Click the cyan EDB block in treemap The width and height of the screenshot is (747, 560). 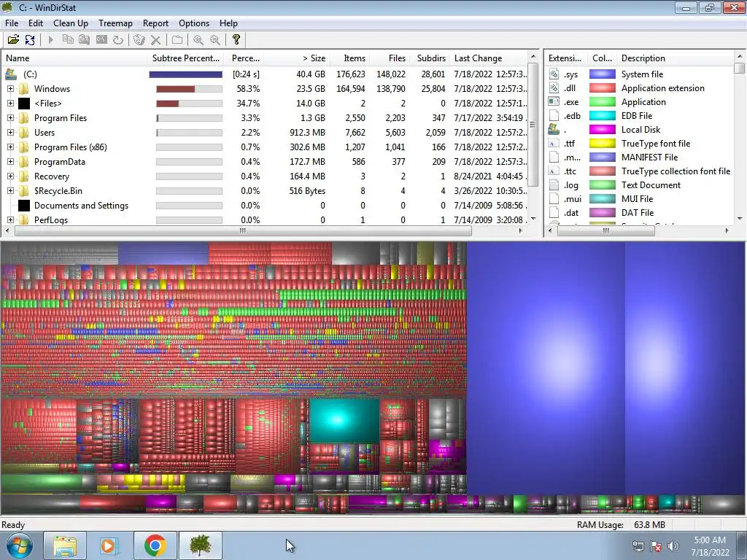[344, 421]
